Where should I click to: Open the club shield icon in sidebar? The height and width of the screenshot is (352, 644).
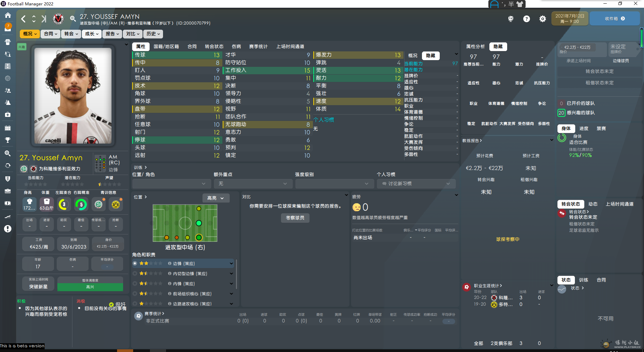(x=8, y=179)
